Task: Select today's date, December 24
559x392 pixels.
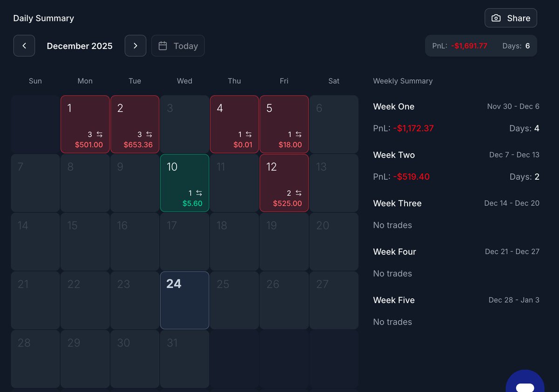Action: click(184, 300)
